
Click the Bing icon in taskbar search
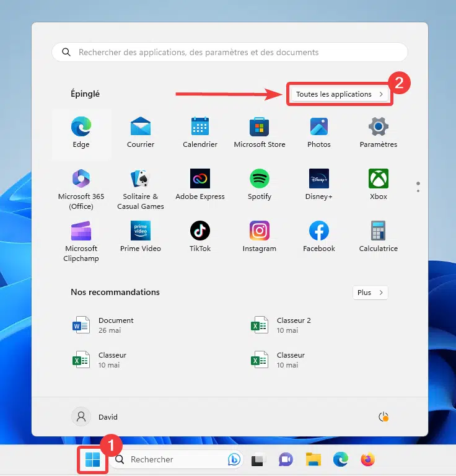click(234, 460)
